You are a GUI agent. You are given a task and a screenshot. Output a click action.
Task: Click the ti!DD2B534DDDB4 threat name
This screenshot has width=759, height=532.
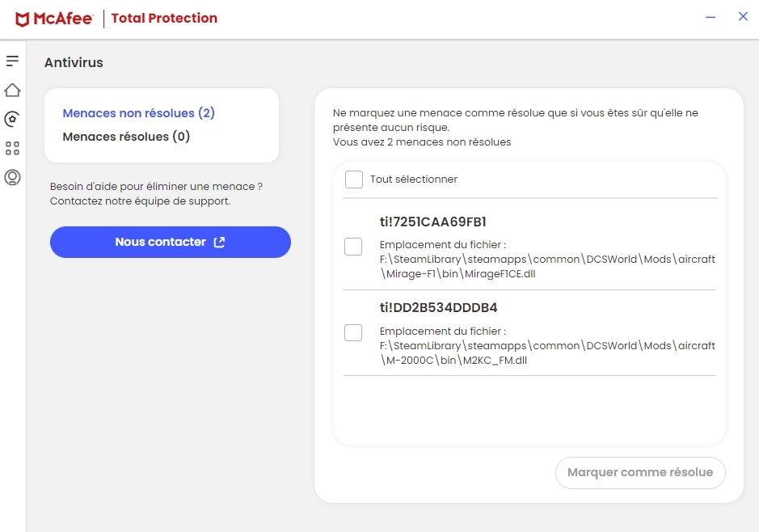tap(438, 308)
